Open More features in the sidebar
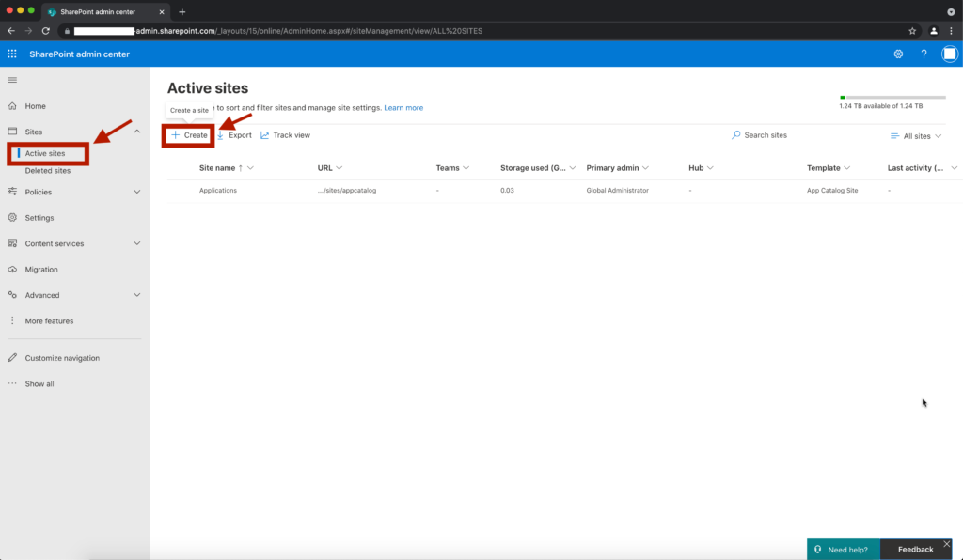The width and height of the screenshot is (963, 560). point(49,320)
